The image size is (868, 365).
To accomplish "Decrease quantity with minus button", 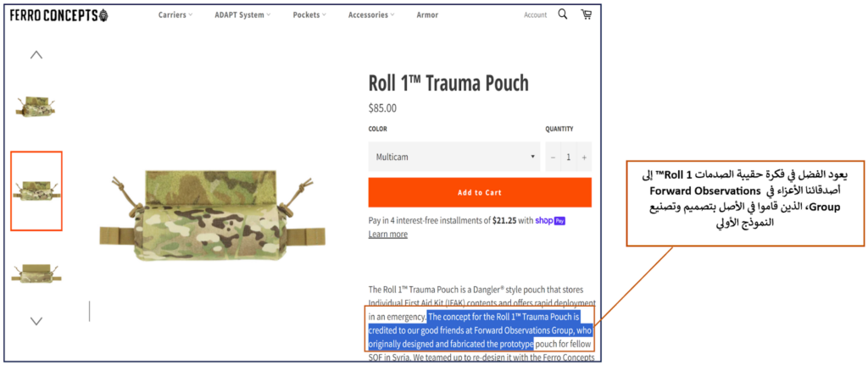I will point(553,157).
